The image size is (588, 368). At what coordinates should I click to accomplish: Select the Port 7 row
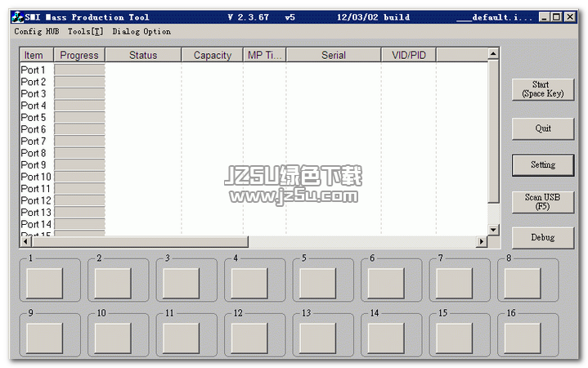254,141
